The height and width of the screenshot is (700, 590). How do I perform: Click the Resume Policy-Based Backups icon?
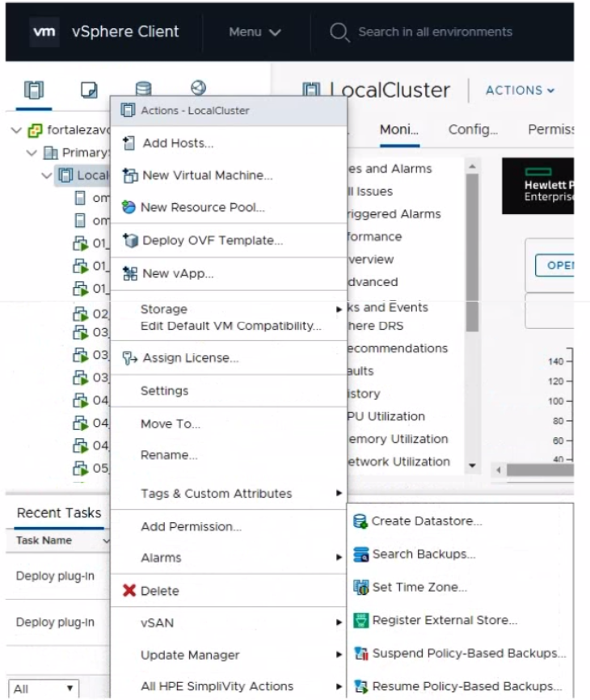(360, 686)
